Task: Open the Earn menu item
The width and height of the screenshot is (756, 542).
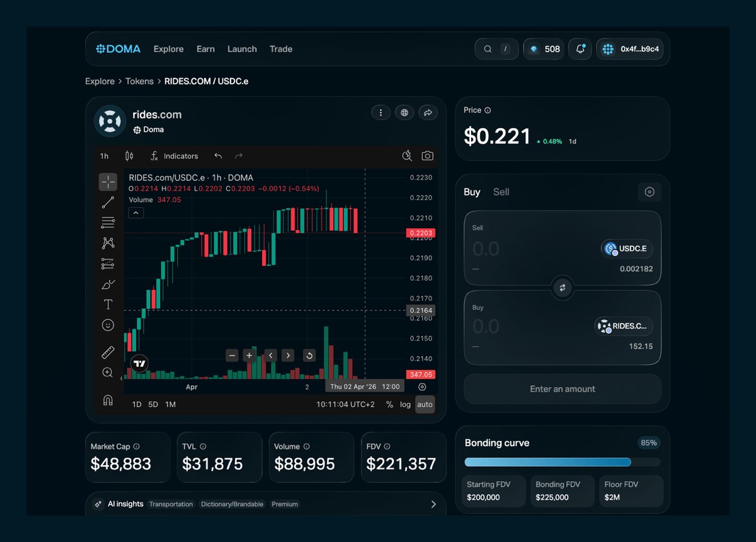Action: (x=205, y=49)
